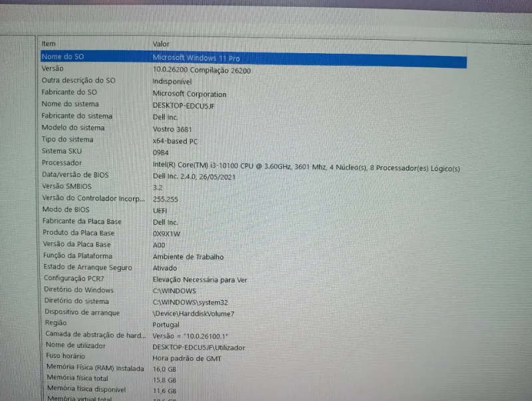Select 'Fabricante do SO' row

pos(69,92)
